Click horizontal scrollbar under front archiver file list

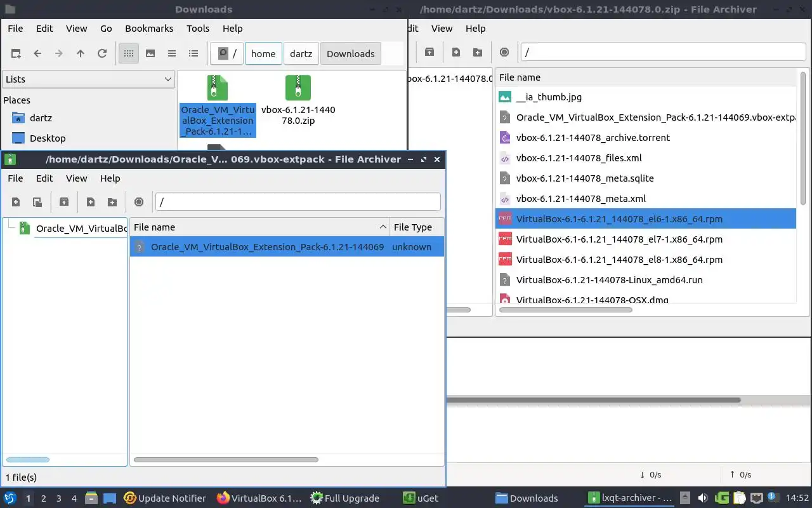tap(226, 460)
